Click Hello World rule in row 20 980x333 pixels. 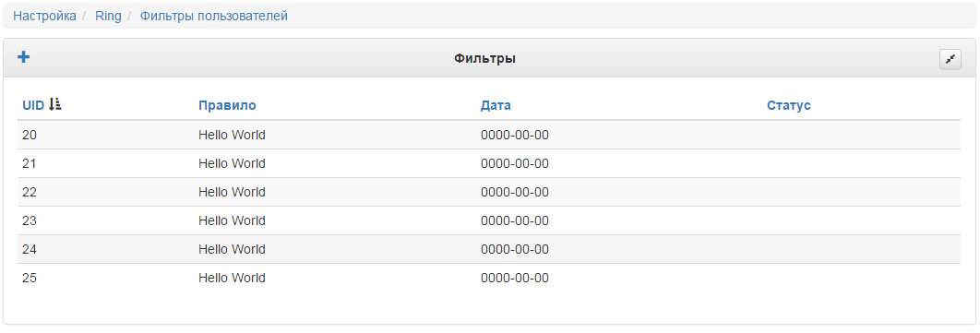(232, 135)
